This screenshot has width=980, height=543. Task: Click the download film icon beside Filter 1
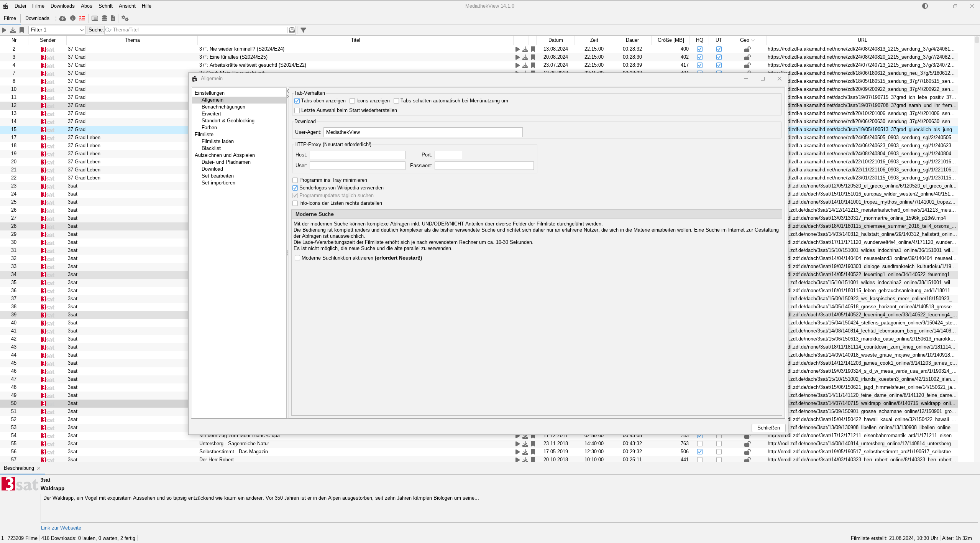13,30
